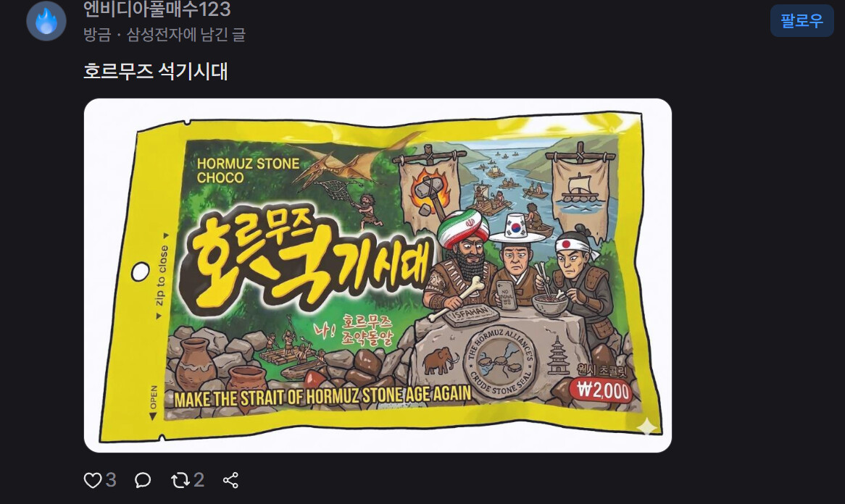This screenshot has height=504, width=845.
Task: Go to 삼성전자에 남긴 글 board link
Action: [186, 35]
